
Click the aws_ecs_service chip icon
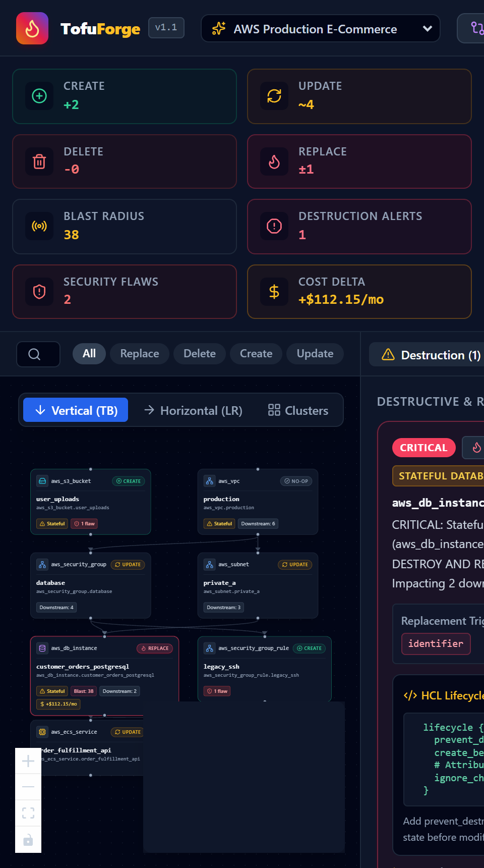(42, 732)
